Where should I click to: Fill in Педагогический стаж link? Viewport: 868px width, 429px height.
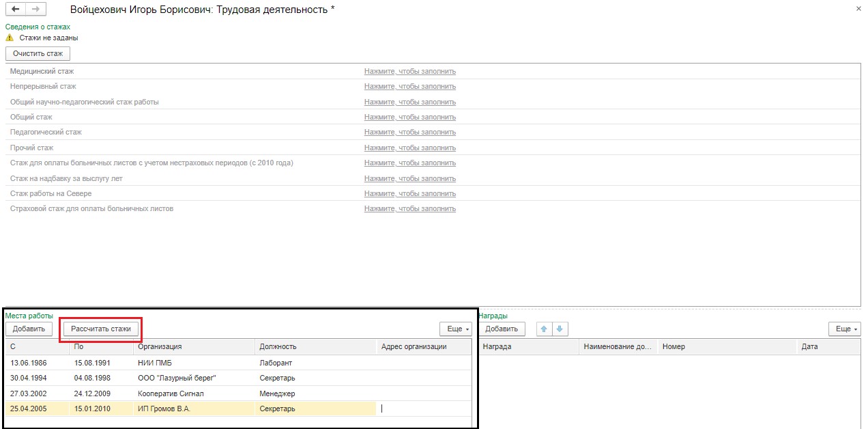coord(410,132)
